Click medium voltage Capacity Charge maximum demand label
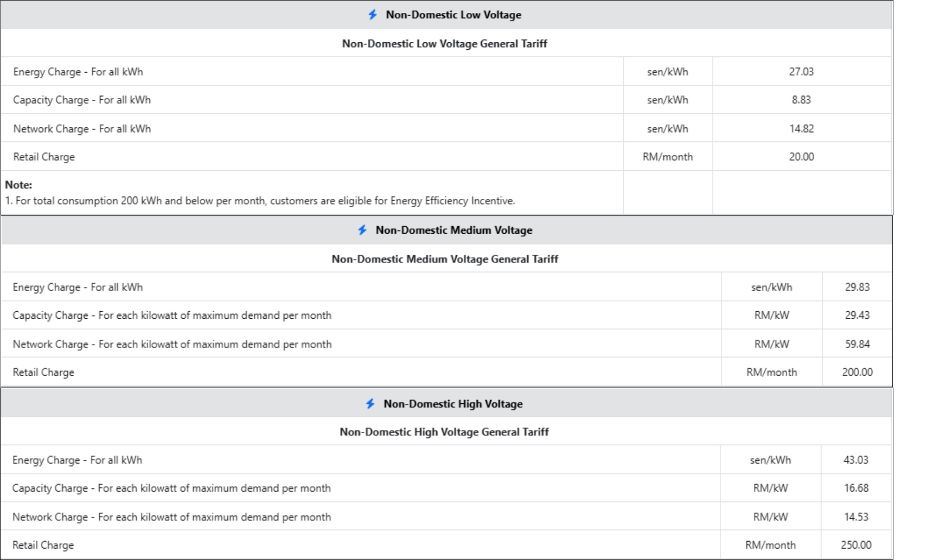Viewport: 933px width, 560px height. [172, 315]
